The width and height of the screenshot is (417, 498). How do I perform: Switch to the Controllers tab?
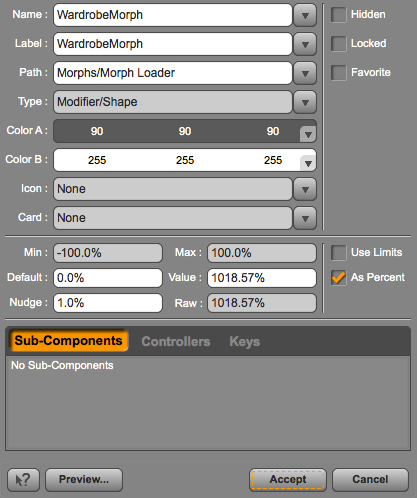pos(176,341)
